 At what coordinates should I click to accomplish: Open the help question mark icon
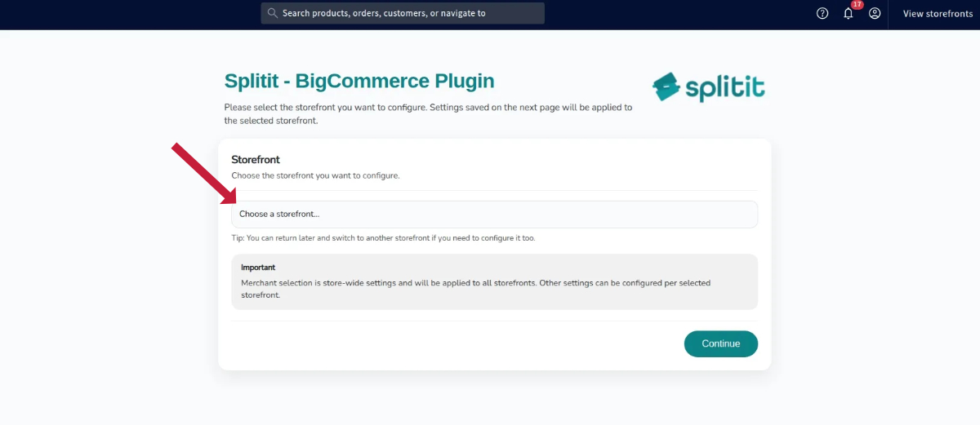(822, 14)
